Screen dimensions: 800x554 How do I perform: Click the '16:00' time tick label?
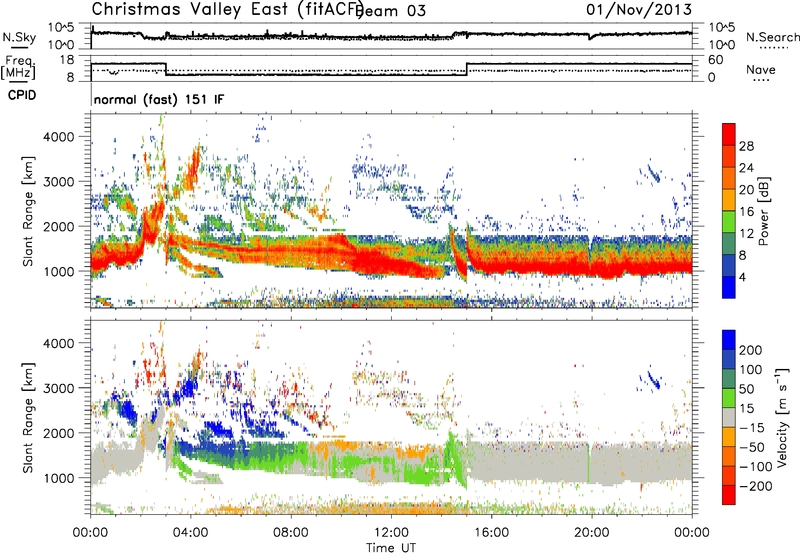pyautogui.click(x=491, y=533)
